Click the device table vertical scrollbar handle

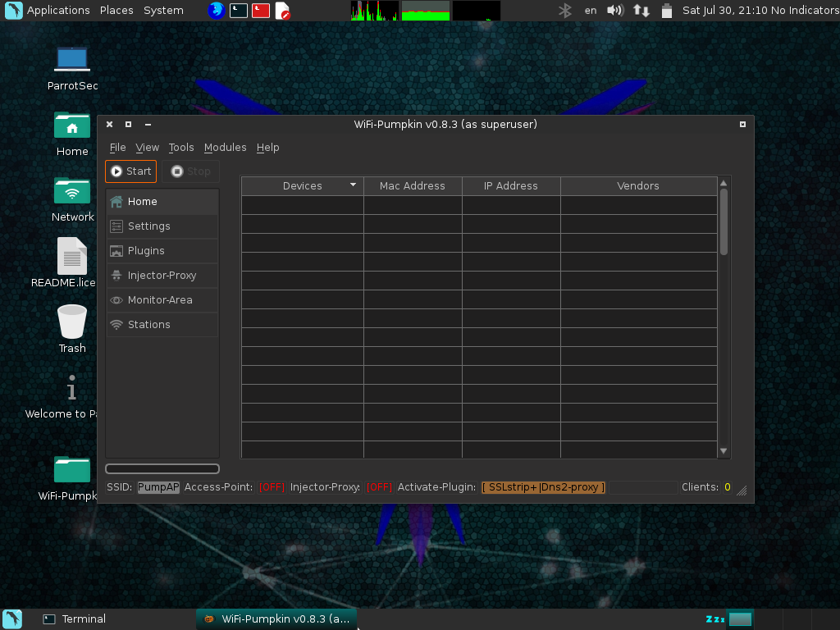724,222
